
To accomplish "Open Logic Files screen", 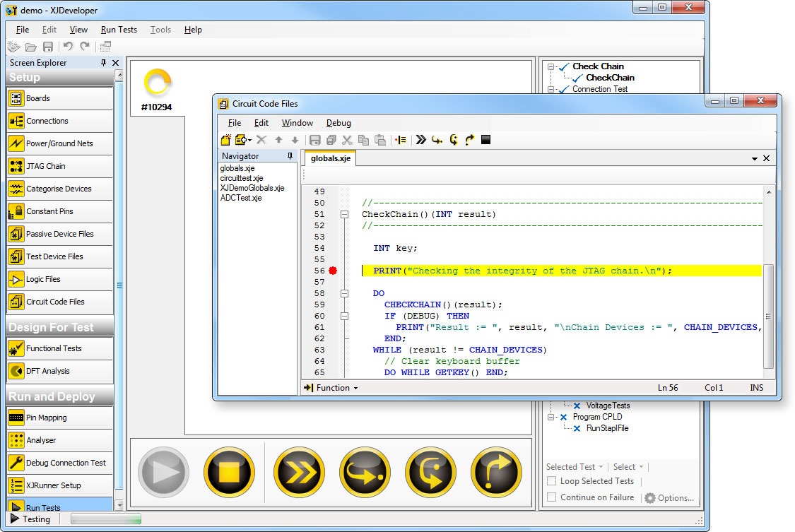I will pyautogui.click(x=60, y=279).
